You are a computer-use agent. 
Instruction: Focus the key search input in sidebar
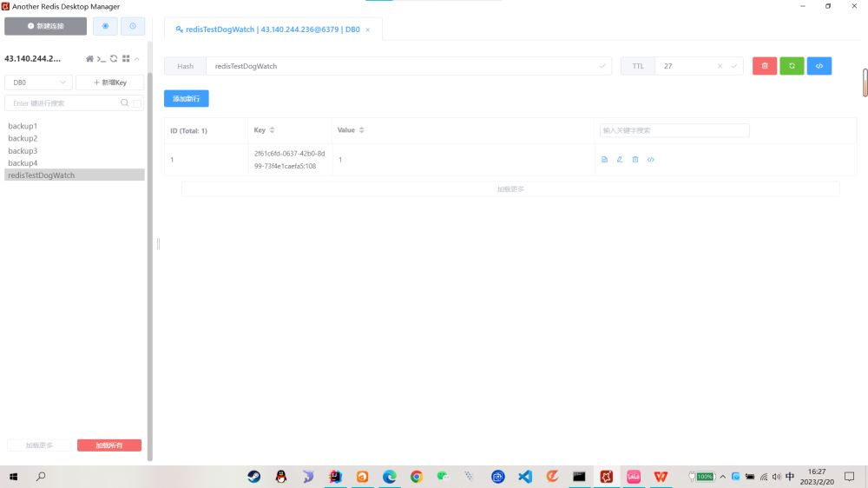[62, 103]
